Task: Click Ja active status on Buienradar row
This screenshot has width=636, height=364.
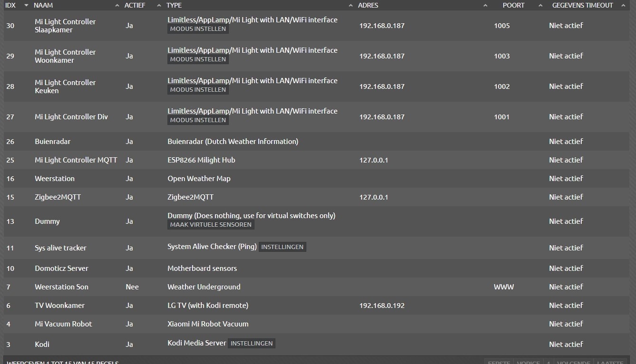Action: coord(129,142)
